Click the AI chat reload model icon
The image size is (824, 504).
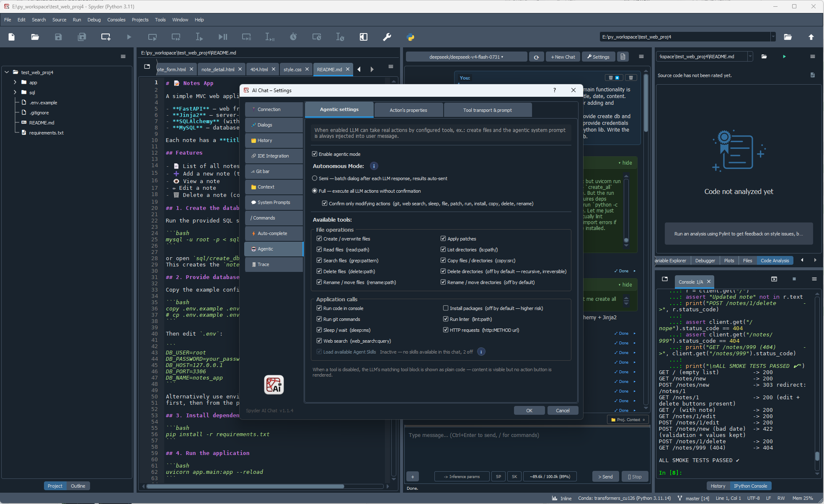click(536, 57)
